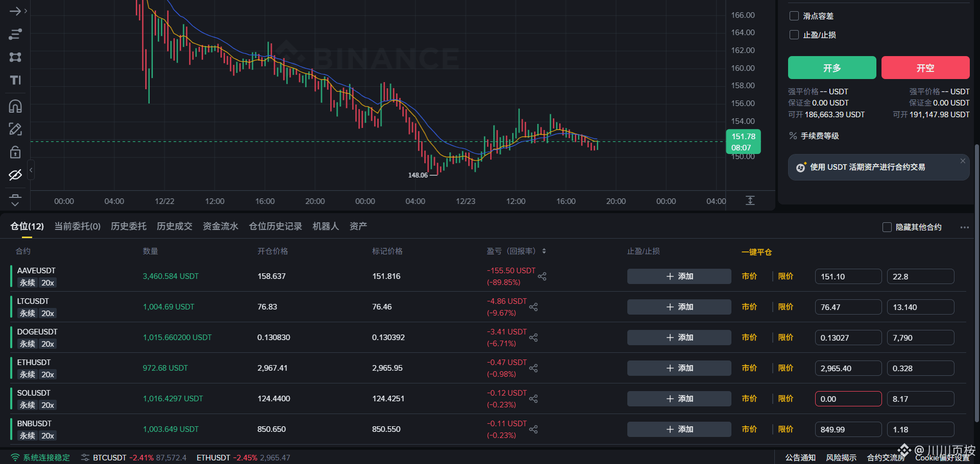The width and height of the screenshot is (980, 464).
Task: Click the green 开多 button
Action: pyautogui.click(x=832, y=68)
